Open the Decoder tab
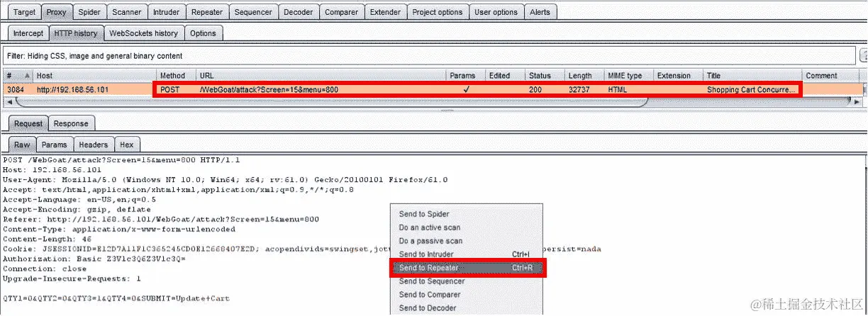 298,11
